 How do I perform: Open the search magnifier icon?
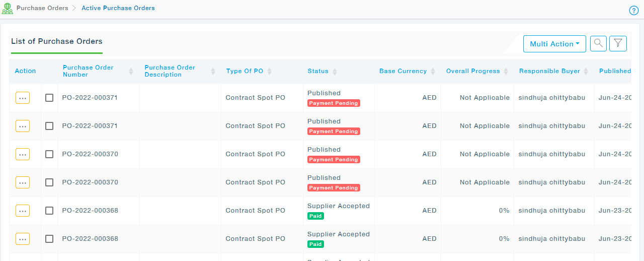[598, 43]
